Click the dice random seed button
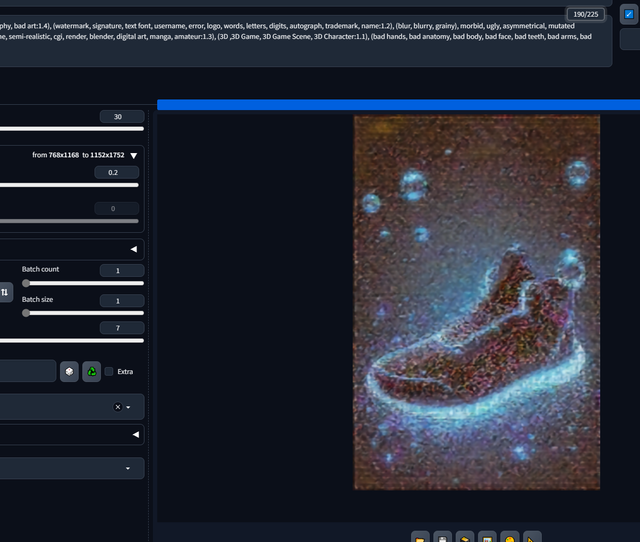Viewport: 640px width, 542px height. point(69,371)
